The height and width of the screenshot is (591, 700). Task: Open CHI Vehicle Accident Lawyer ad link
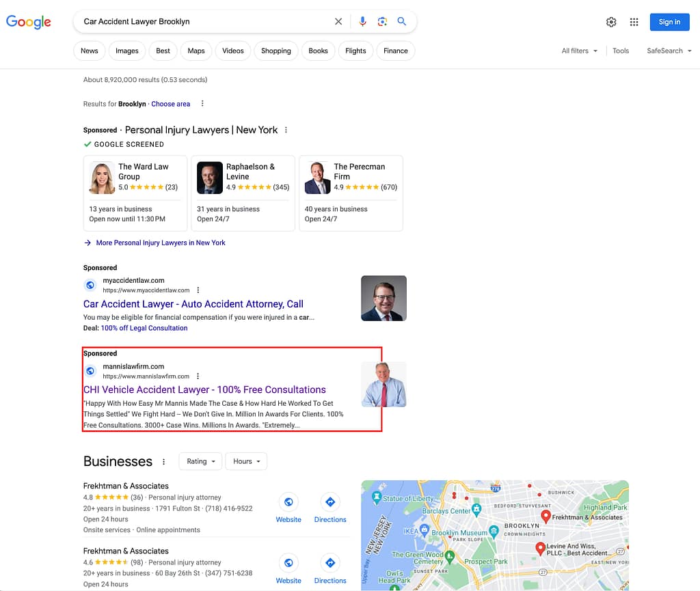pos(204,390)
